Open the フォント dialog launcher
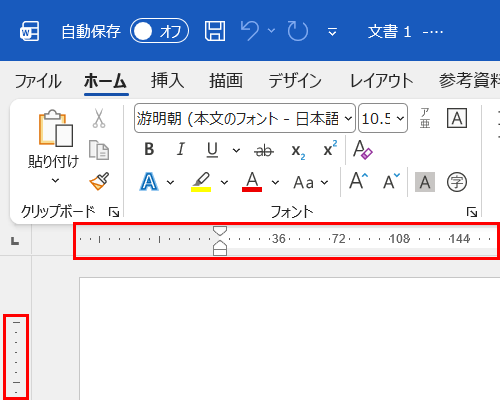Viewport: 500px width, 400px height. pyautogui.click(x=472, y=212)
